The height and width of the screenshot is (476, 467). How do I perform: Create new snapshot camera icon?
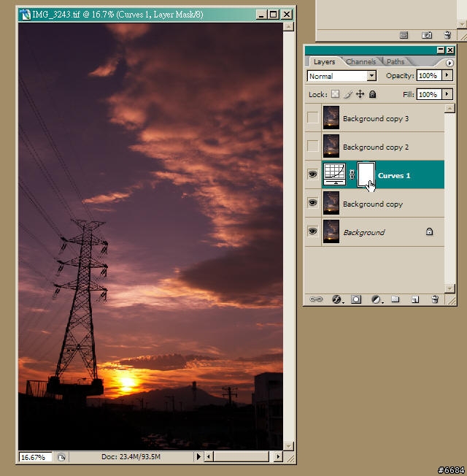coord(426,35)
